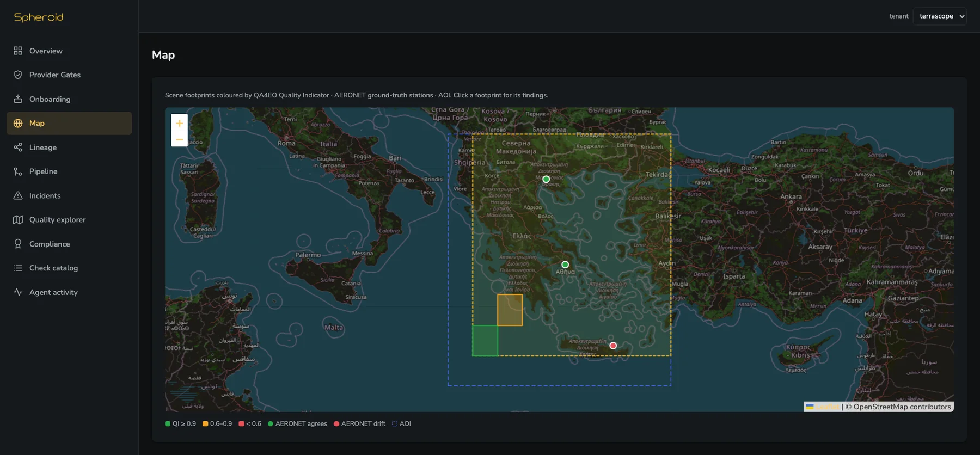Select Incidents in the sidebar
Viewport: 980px width, 455px height.
[69, 195]
